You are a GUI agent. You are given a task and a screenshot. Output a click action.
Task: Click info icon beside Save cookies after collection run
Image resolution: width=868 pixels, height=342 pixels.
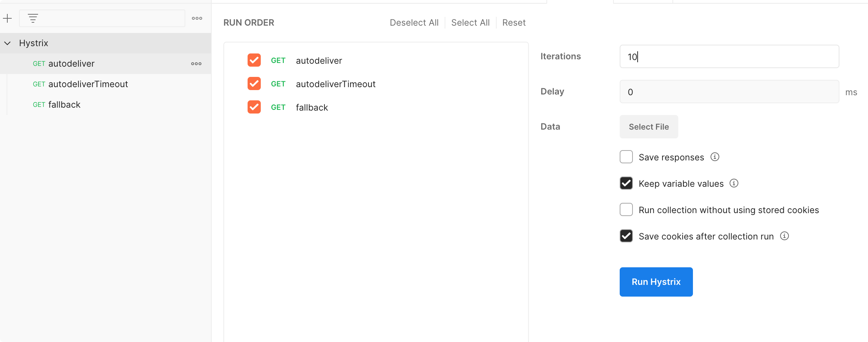pyautogui.click(x=784, y=236)
